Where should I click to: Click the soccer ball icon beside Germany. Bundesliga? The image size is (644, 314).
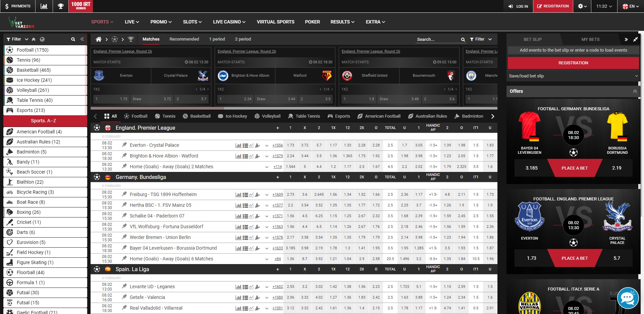pyautogui.click(x=97, y=177)
